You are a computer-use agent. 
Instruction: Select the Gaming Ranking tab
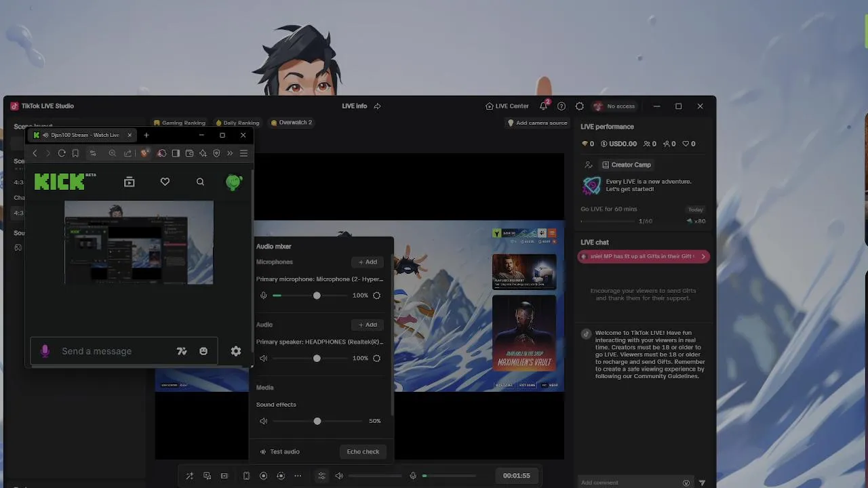(x=179, y=123)
